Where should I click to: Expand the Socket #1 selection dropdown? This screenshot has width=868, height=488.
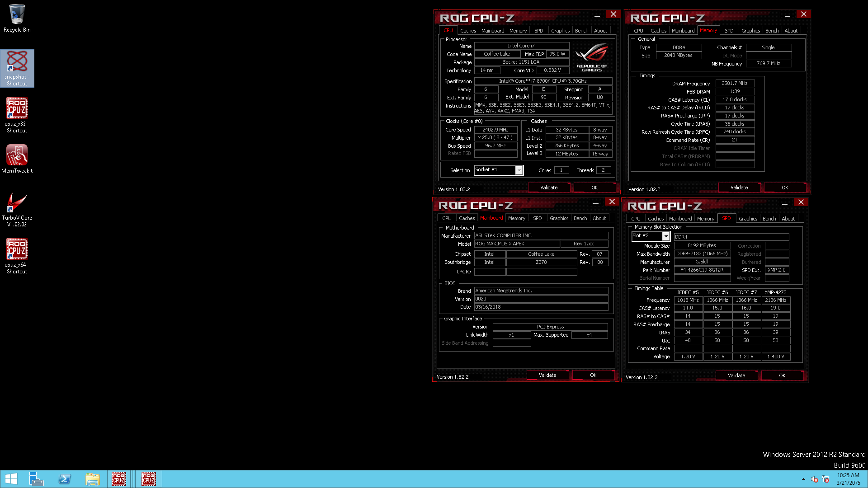click(x=519, y=170)
